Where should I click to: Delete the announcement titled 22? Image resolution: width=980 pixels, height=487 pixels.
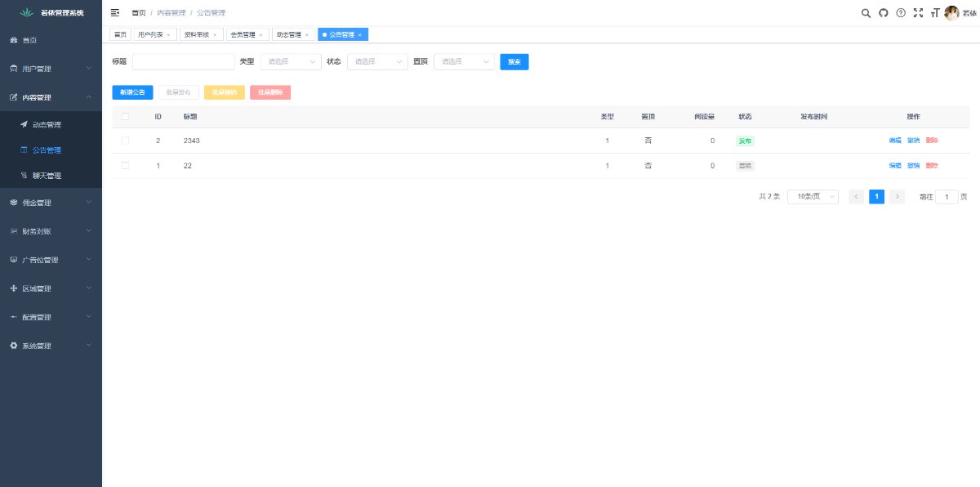(x=932, y=165)
